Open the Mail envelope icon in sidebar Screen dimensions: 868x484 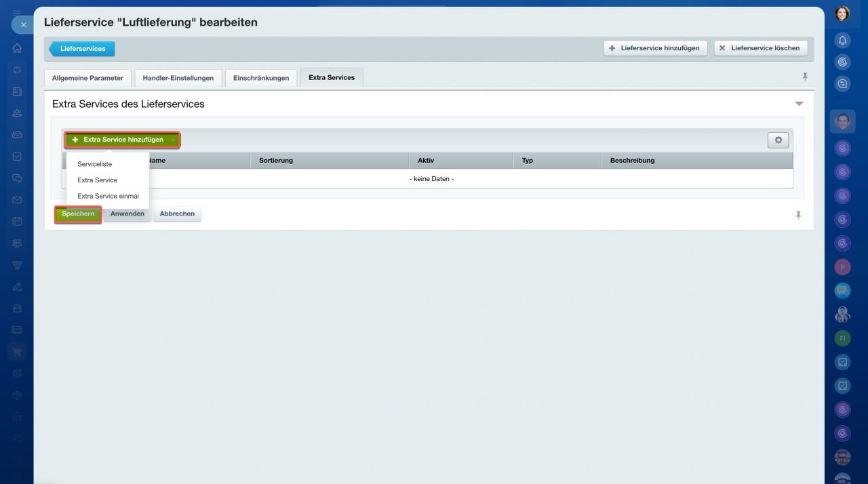(x=17, y=200)
